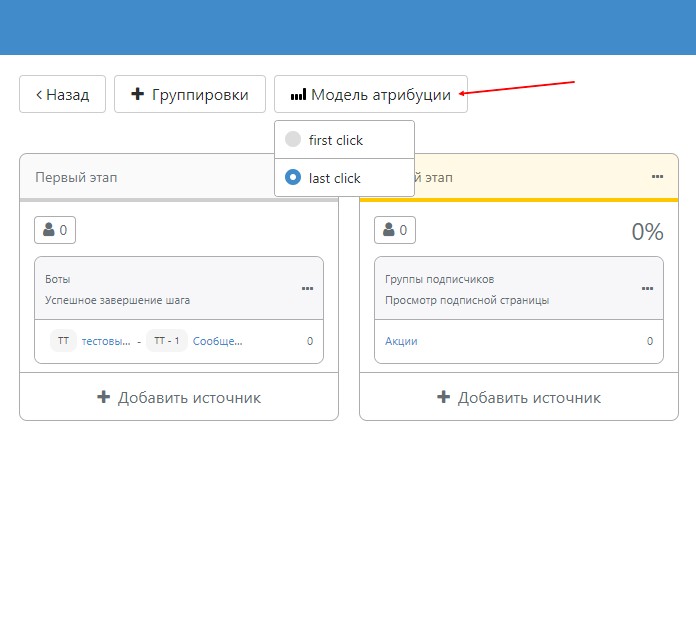Image resolution: width=696 pixels, height=627 pixels.
Task: Click user count badge in Первый этап
Action: pos(55,230)
